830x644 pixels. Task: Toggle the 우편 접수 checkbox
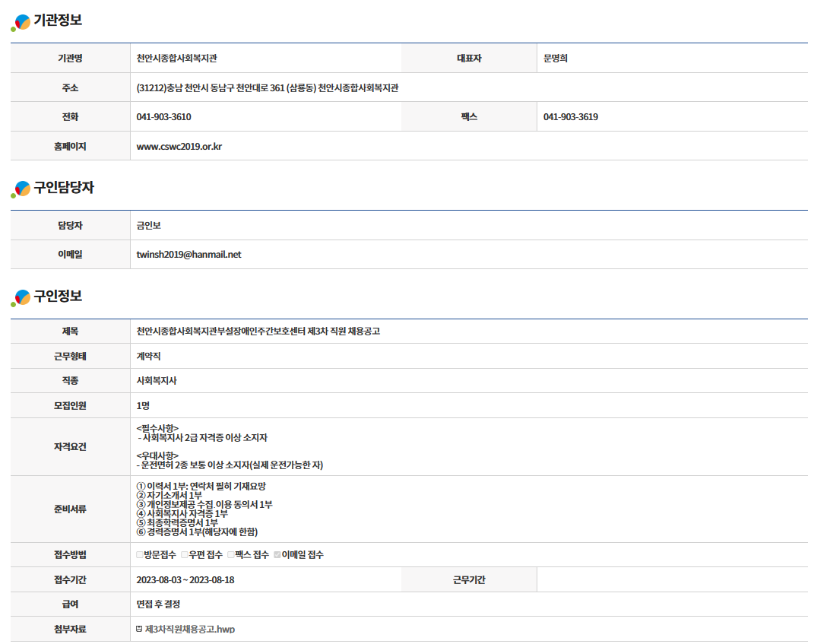pos(185,555)
